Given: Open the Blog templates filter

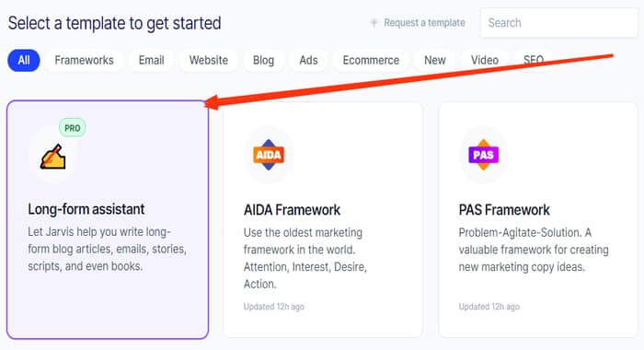Looking at the screenshot, I should click(x=263, y=61).
